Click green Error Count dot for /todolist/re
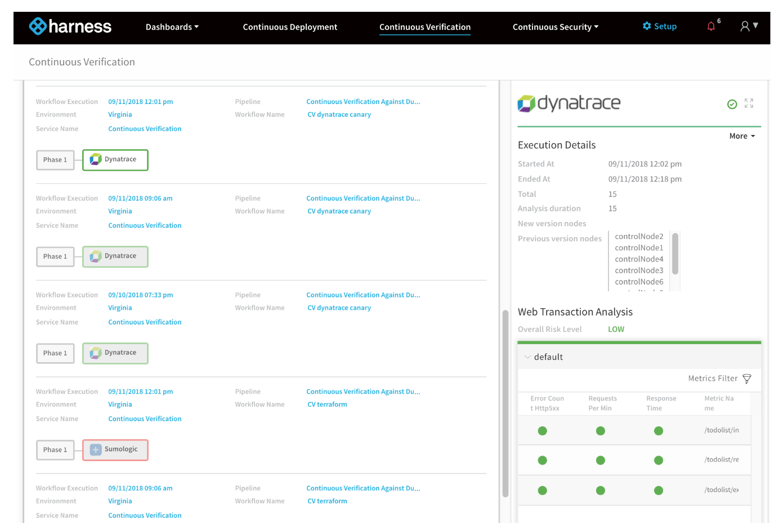Viewport: 779px width, 532px height. [x=543, y=460]
